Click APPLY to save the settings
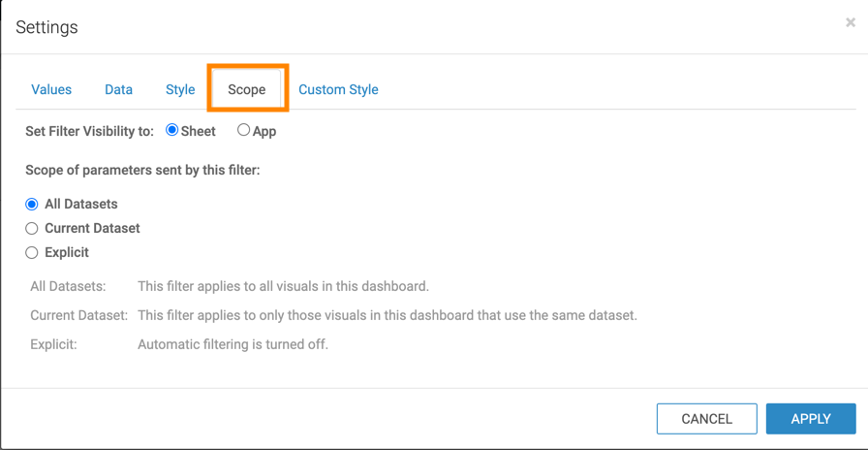Viewport: 868px width, 450px height. pyautogui.click(x=810, y=419)
